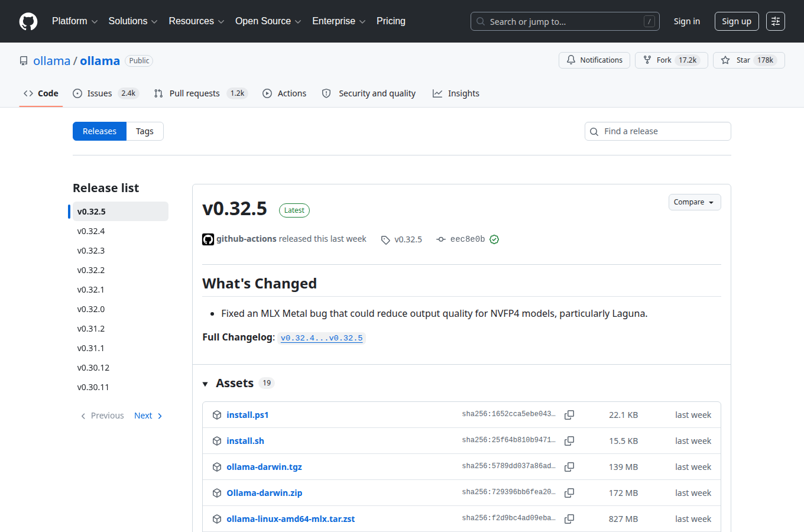Open the Platform menu
The image size is (804, 532).
75,21
